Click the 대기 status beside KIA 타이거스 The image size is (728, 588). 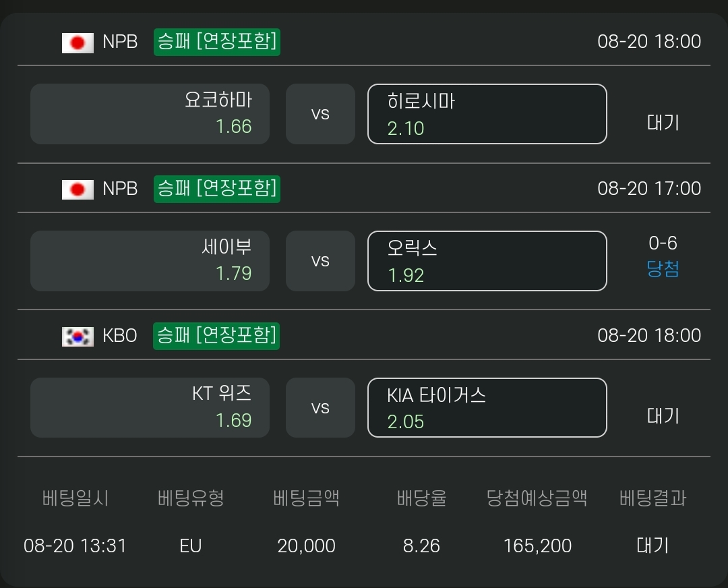(663, 415)
